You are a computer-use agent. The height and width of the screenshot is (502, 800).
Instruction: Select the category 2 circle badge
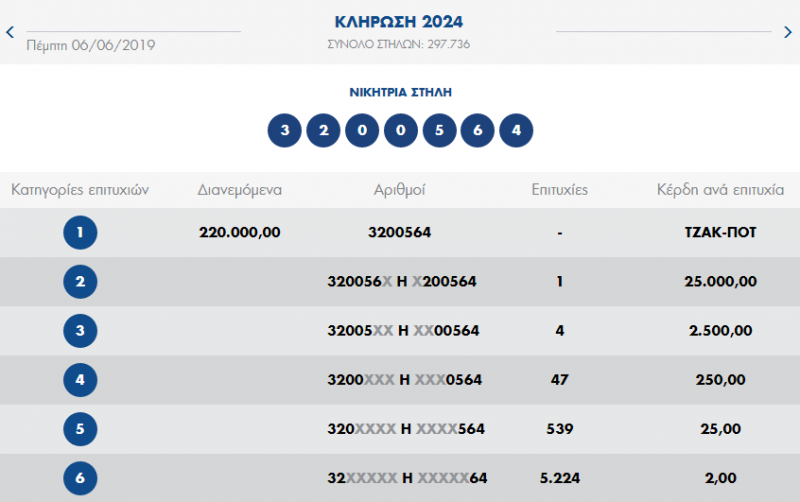click(x=80, y=282)
